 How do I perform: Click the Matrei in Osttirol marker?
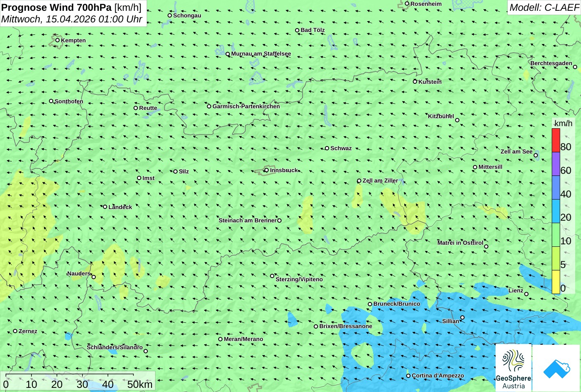point(486,246)
